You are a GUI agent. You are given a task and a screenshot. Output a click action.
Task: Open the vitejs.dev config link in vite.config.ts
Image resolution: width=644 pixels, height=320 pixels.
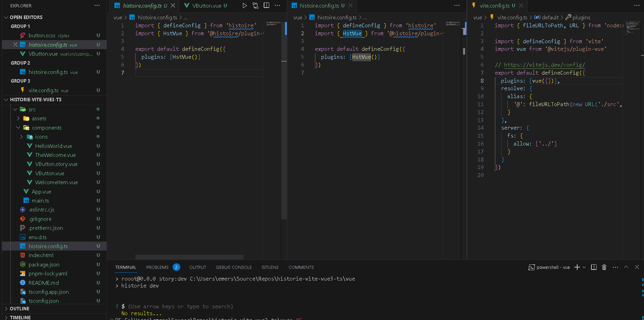pos(544,65)
